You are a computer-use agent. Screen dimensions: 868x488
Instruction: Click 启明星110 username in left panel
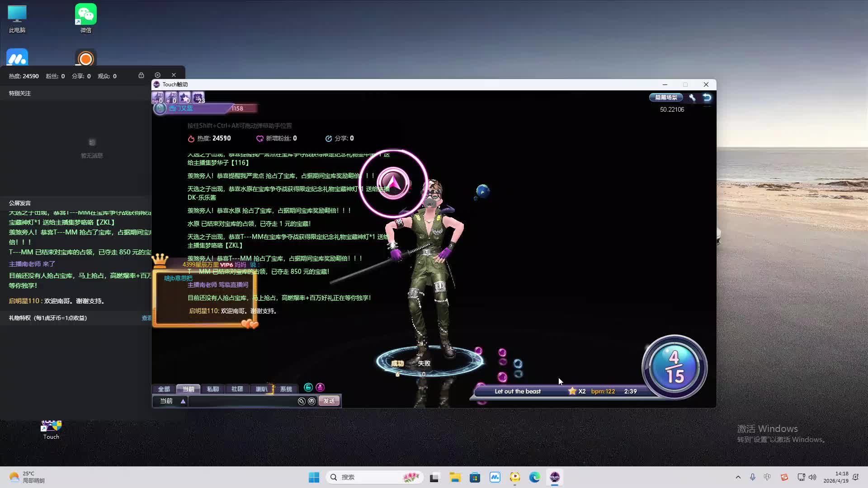[24, 301]
